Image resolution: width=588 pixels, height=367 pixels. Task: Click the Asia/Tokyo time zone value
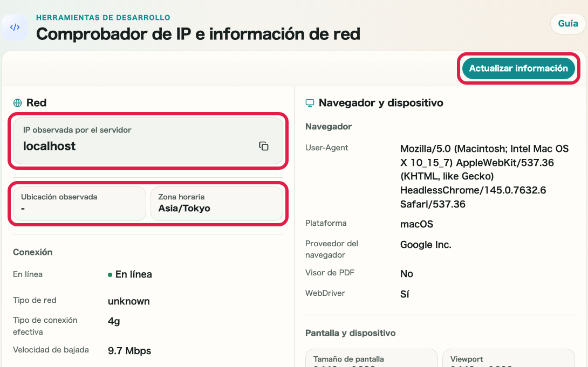coord(184,209)
